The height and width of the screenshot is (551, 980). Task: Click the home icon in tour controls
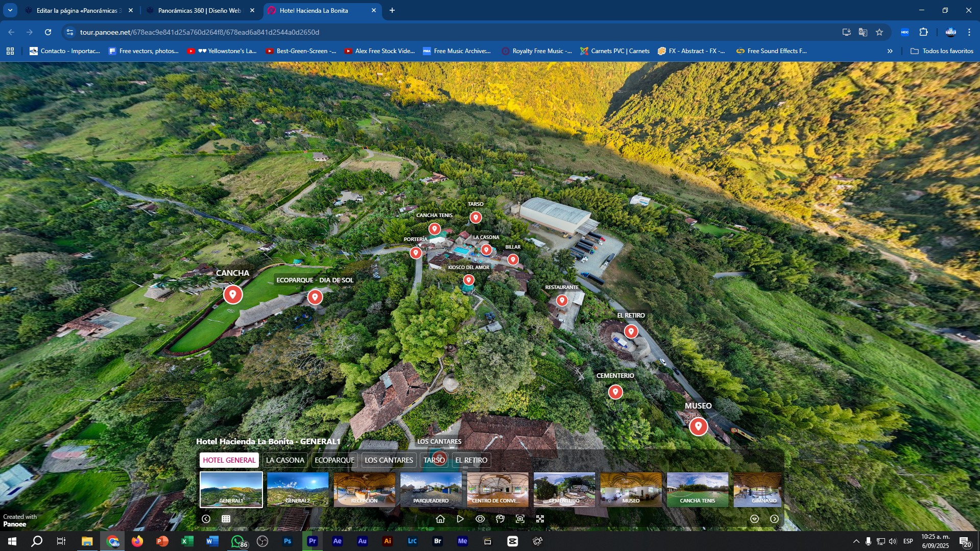440,519
